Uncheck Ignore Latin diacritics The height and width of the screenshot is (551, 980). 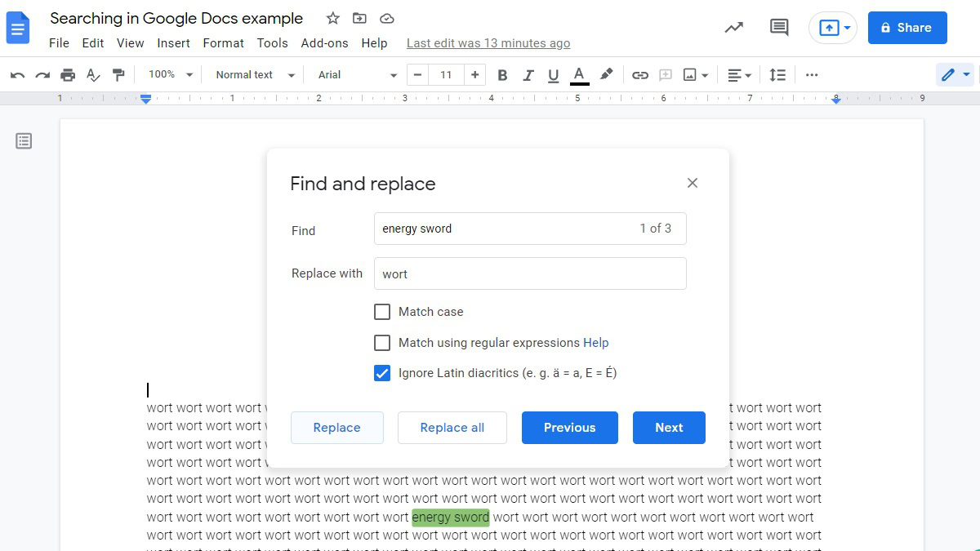[x=382, y=373]
